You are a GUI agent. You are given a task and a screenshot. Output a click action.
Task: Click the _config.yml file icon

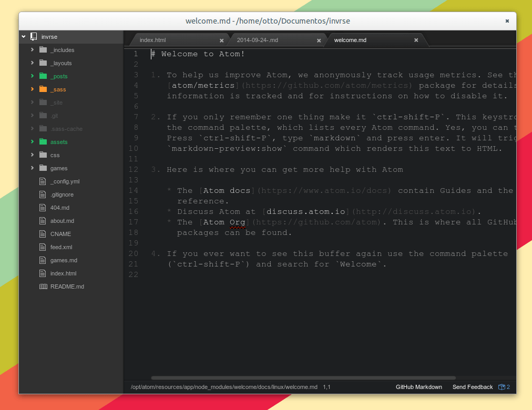coord(43,181)
